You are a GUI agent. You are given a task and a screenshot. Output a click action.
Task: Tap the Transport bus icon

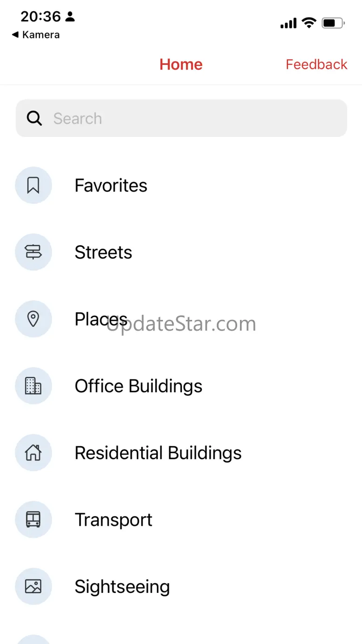[x=33, y=520]
